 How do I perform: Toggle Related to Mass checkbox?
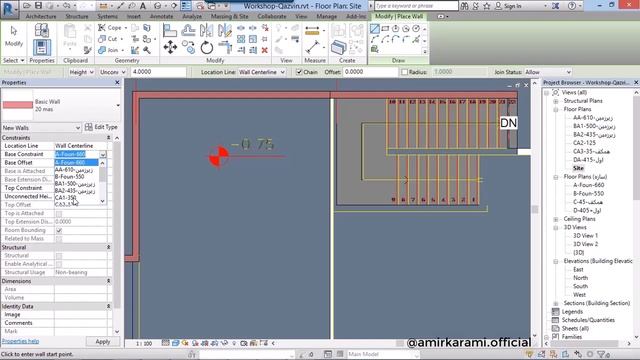click(x=59, y=238)
